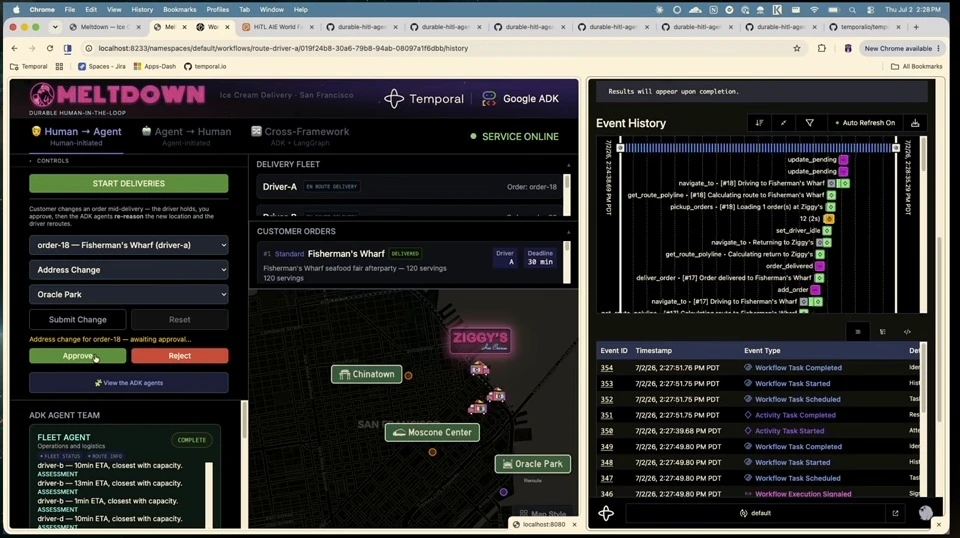Click Submit Change
This screenshot has height=538, width=960.
pos(78,319)
